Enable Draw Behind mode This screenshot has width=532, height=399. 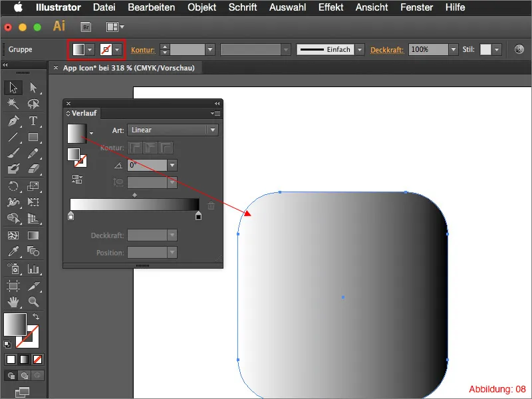(24, 376)
